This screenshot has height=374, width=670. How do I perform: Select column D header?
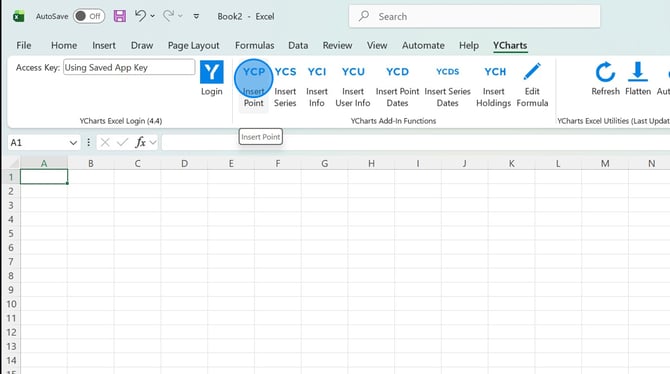point(184,163)
